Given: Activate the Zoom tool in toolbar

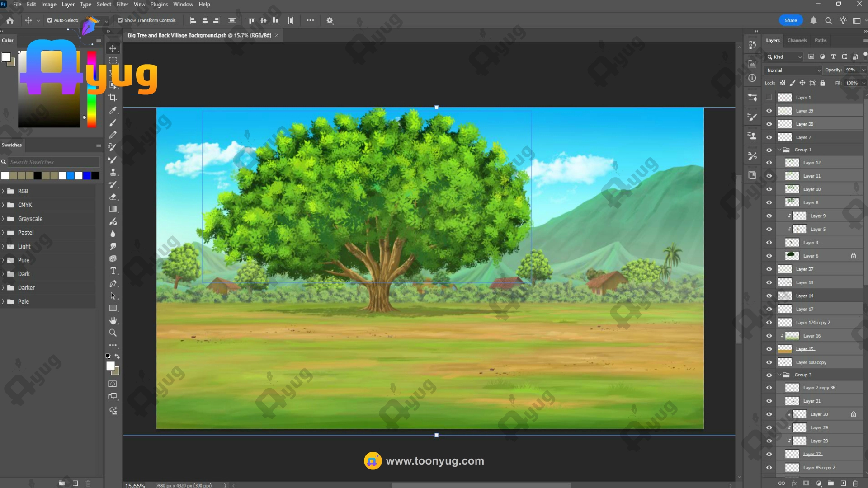Looking at the screenshot, I should [113, 333].
